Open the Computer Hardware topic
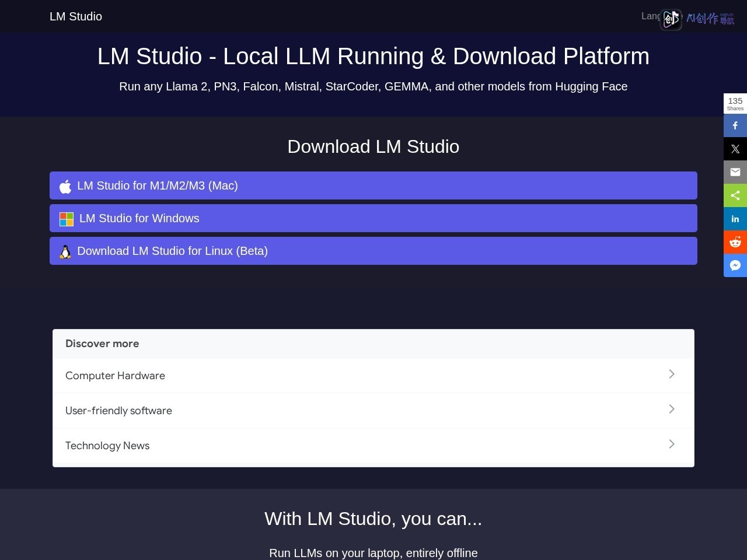This screenshot has width=747, height=560. [373, 376]
